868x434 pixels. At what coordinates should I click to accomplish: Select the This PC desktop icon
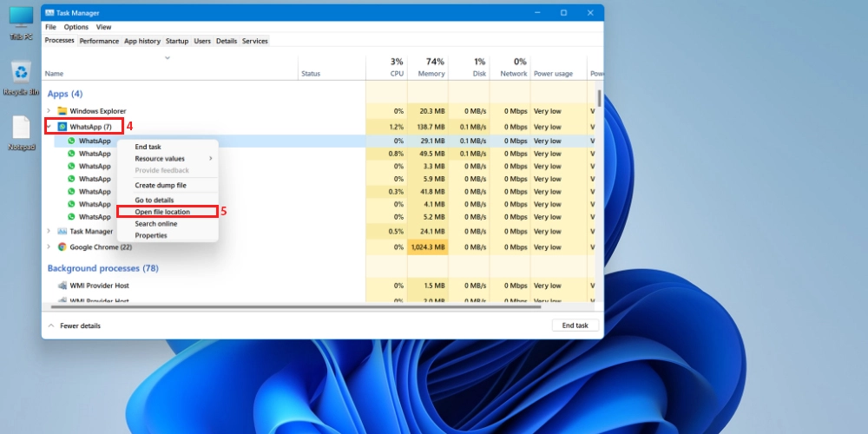[x=21, y=18]
